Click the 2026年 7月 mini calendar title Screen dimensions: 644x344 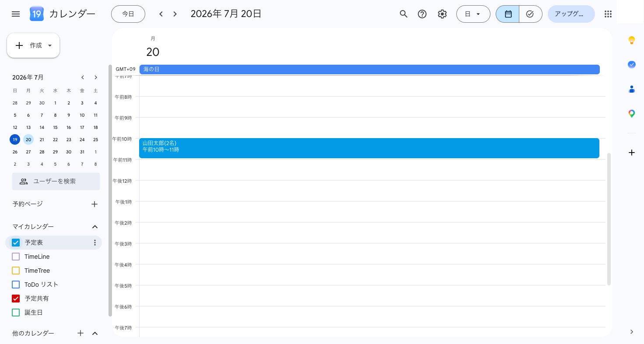[28, 77]
